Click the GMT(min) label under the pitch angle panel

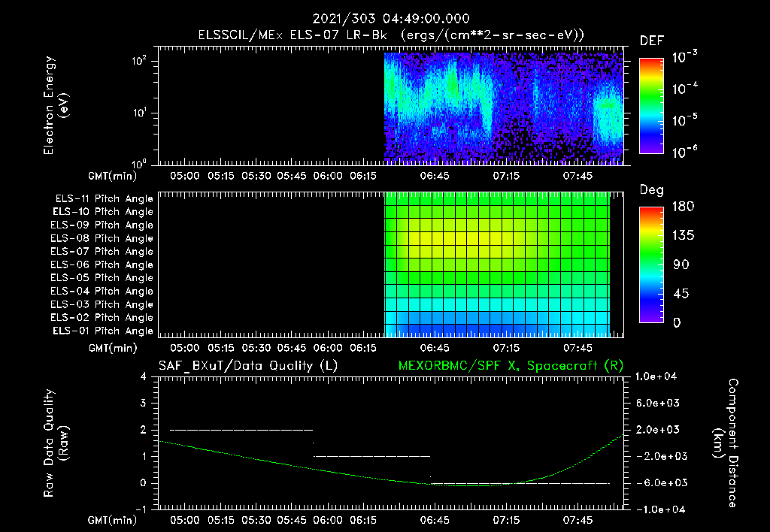[113, 349]
